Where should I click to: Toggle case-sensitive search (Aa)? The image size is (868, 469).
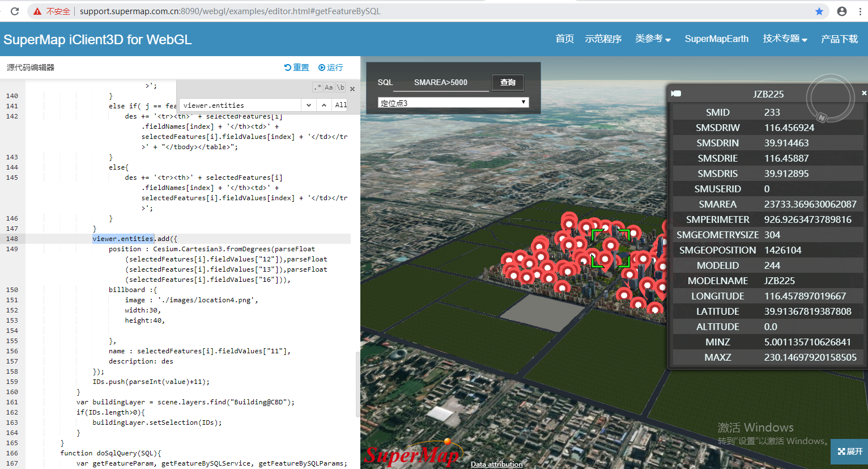[329, 87]
